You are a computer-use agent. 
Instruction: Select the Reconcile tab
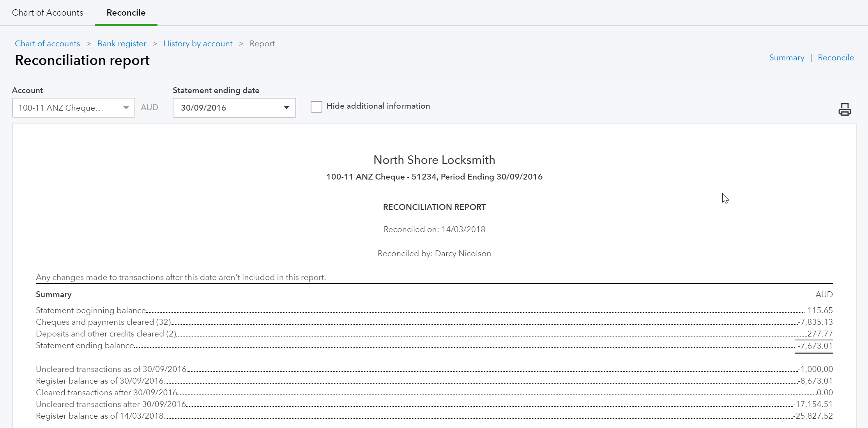click(126, 12)
